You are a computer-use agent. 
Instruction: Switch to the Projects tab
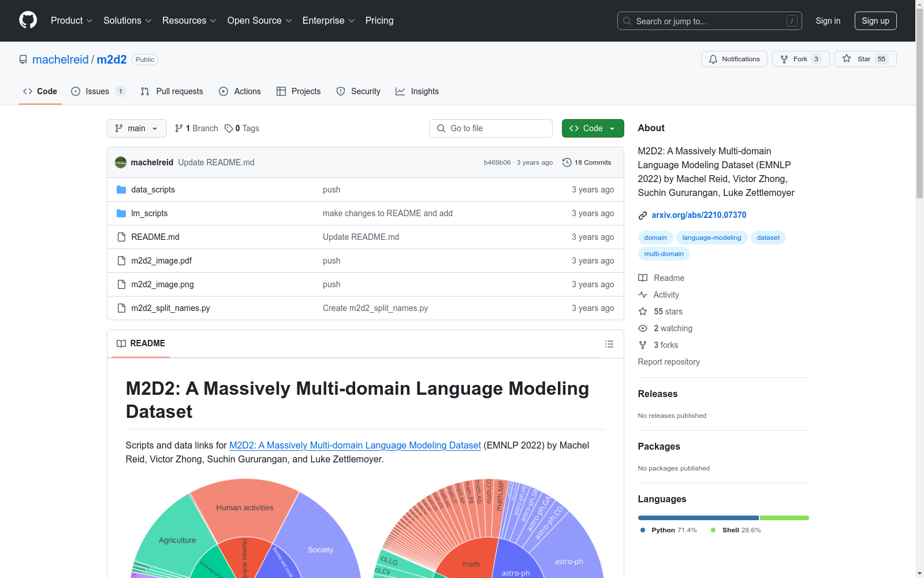pyautogui.click(x=299, y=91)
